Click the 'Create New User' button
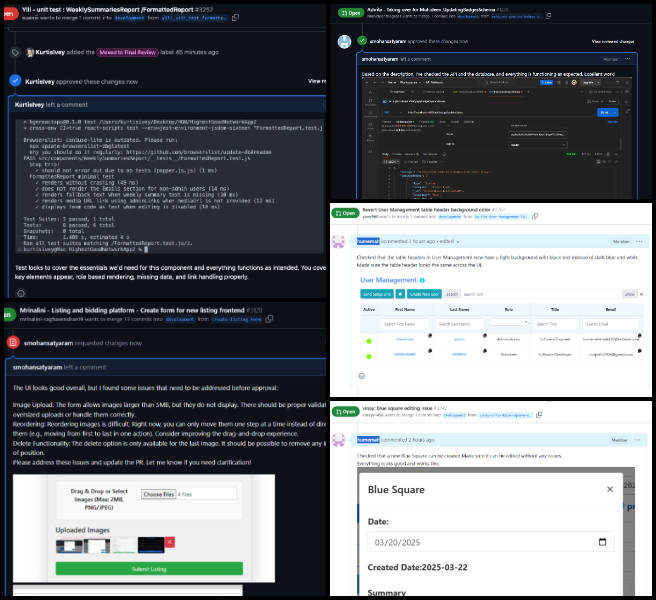This screenshot has height=600, width=656. tap(424, 294)
